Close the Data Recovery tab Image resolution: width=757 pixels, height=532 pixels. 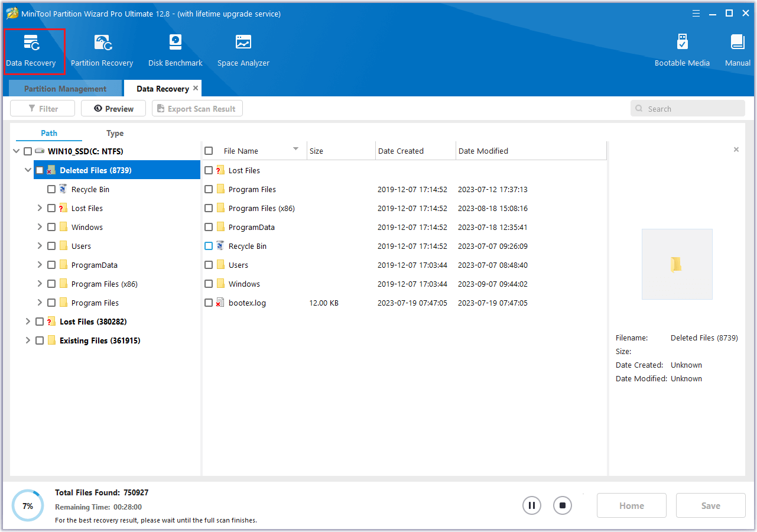click(196, 88)
